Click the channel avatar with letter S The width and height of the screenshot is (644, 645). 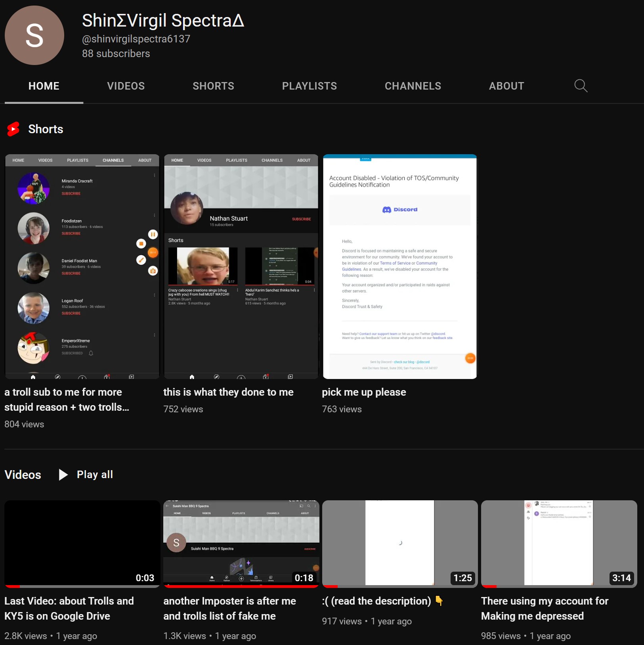(34, 35)
